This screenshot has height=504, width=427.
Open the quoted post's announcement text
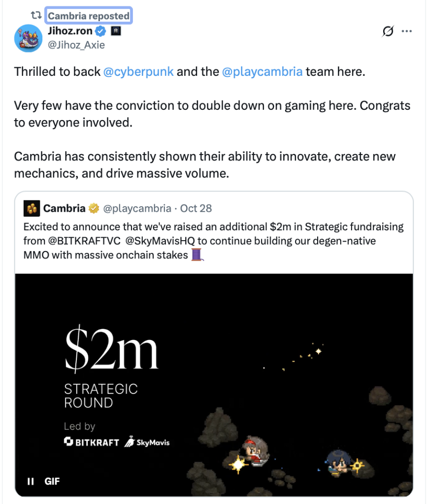[x=214, y=241]
